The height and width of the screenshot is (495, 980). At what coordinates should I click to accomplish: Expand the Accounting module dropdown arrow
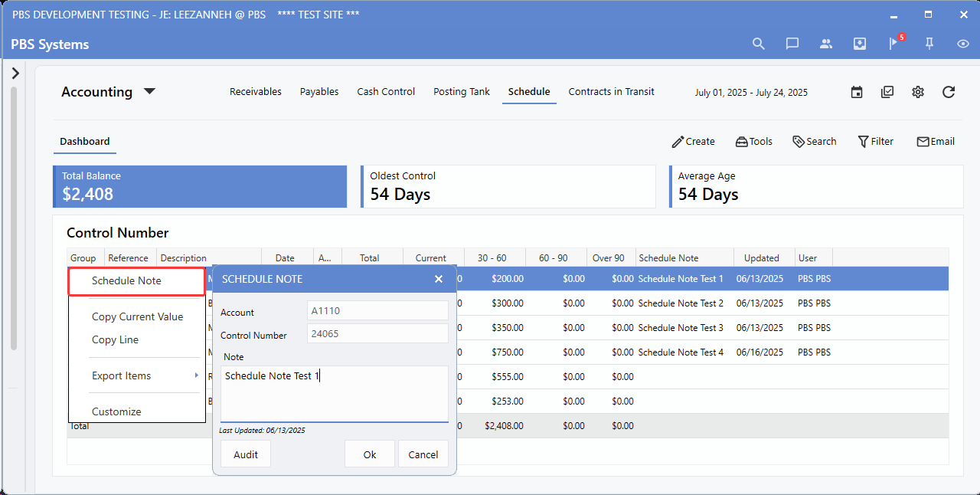coord(150,91)
